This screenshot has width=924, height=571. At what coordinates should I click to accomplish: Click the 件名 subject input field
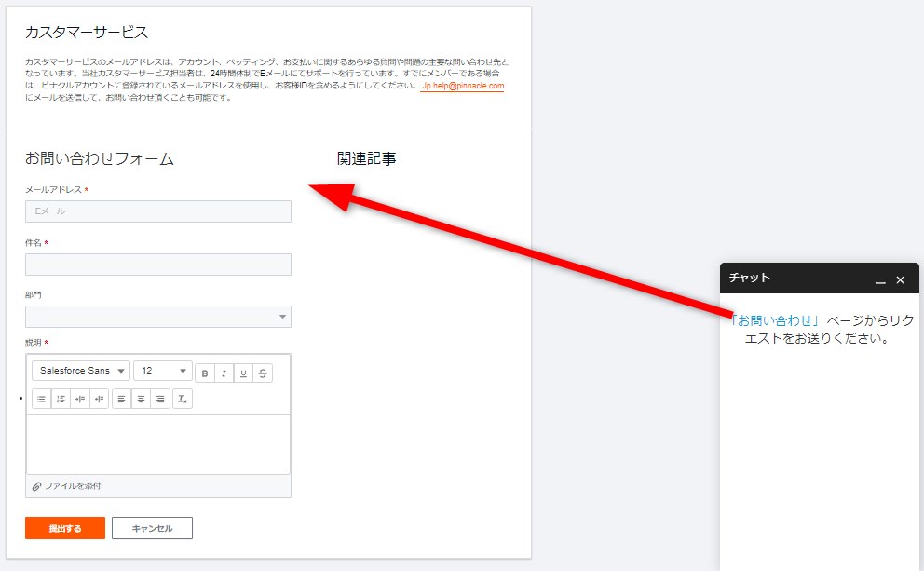click(158, 265)
